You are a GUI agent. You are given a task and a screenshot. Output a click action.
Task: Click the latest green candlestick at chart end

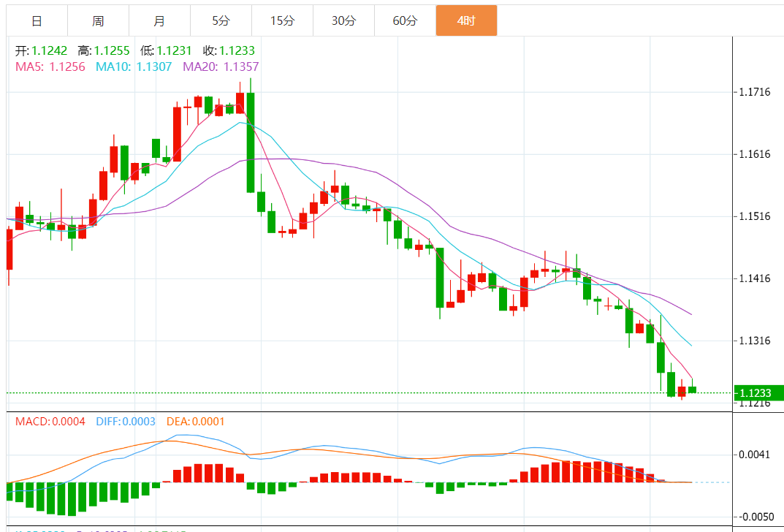pos(693,389)
